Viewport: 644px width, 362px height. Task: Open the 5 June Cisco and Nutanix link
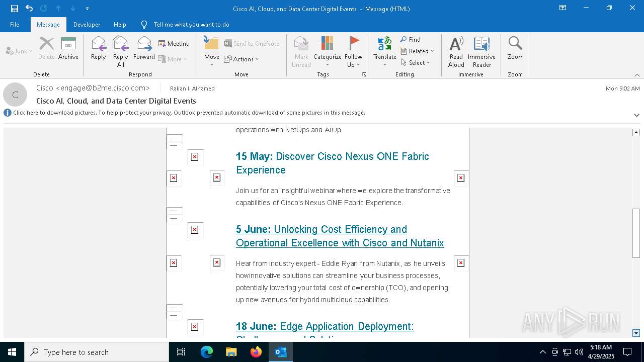pos(340,236)
